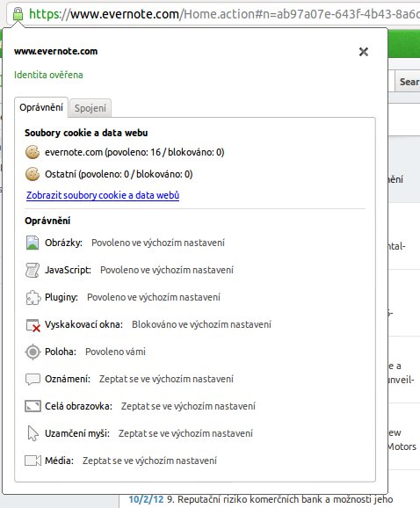Open Pluginy permission setting dropdown
This screenshot has height=508, width=420.
click(x=154, y=297)
